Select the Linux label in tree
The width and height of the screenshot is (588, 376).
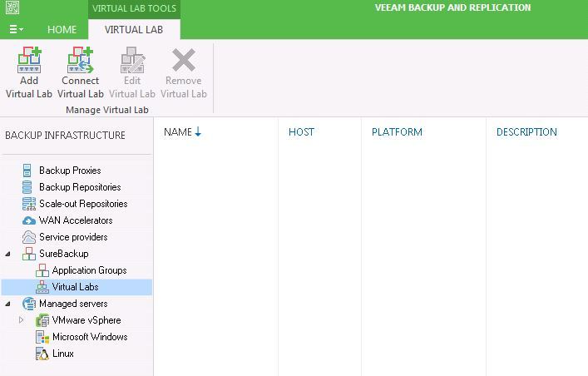pos(63,354)
